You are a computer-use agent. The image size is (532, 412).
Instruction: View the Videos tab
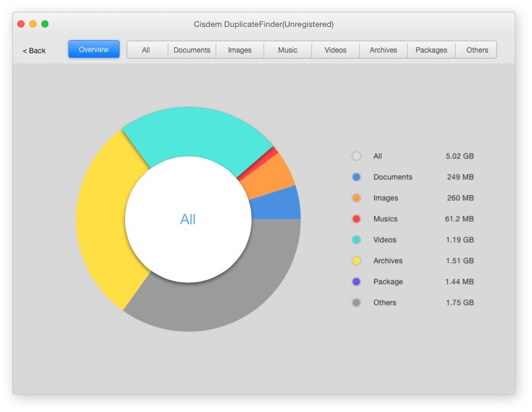pos(336,50)
